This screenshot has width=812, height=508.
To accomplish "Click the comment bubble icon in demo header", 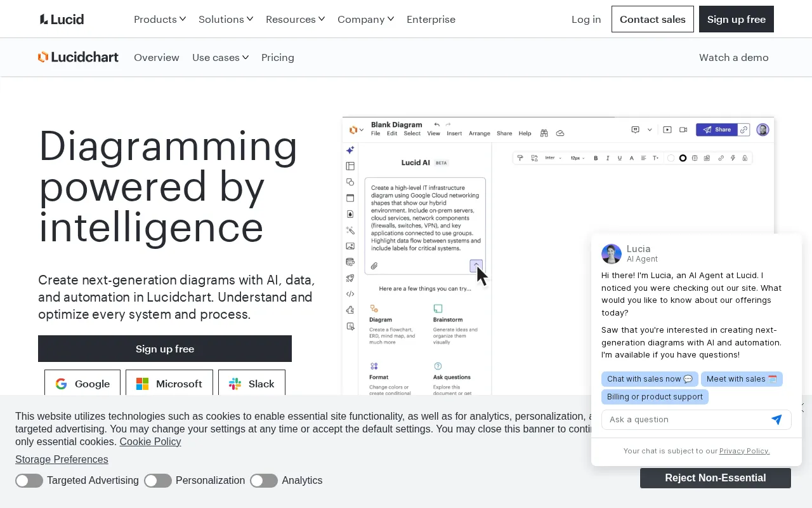I will click(x=635, y=130).
